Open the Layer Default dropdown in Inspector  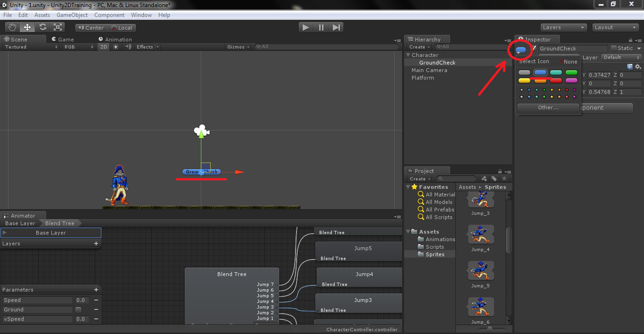620,57
